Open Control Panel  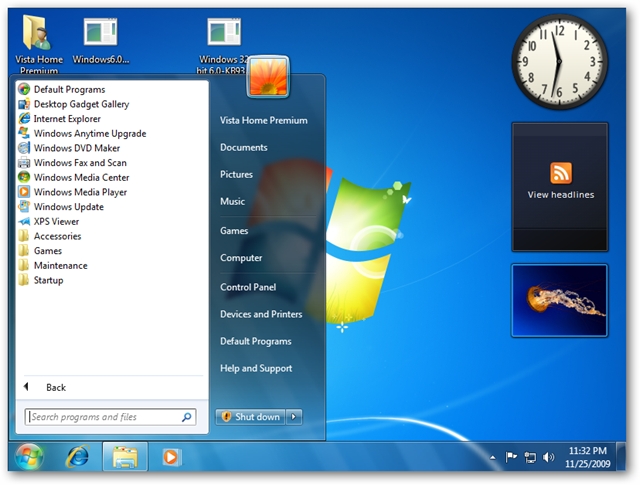click(x=248, y=287)
